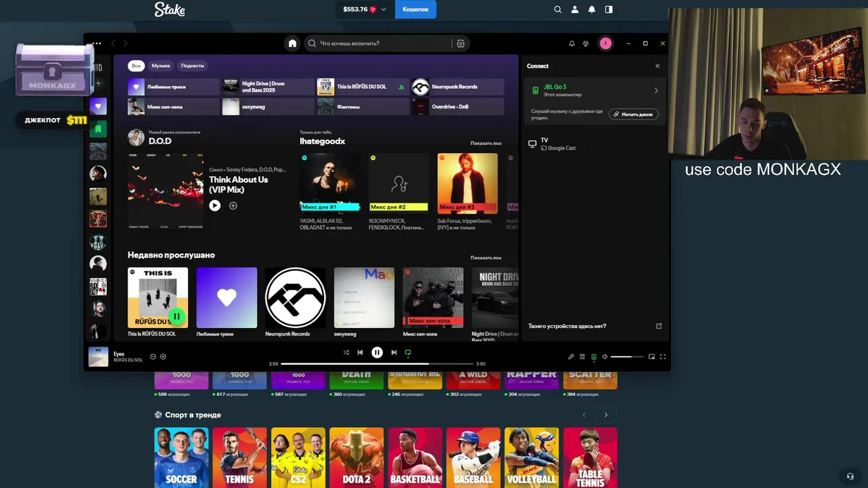Add Eyes to playlist with plus icon
This screenshot has height=488, width=868.
tap(163, 357)
